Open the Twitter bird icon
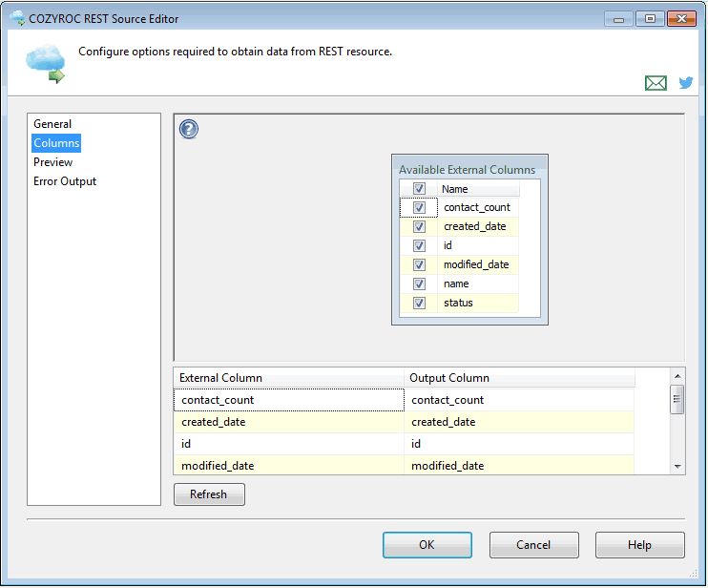This screenshot has height=588, width=708. click(686, 83)
